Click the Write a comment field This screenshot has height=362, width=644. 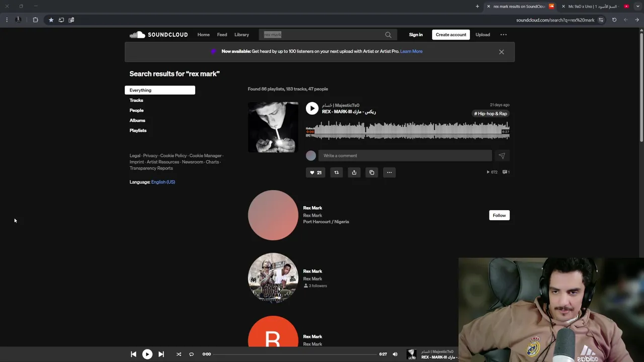tap(405, 156)
